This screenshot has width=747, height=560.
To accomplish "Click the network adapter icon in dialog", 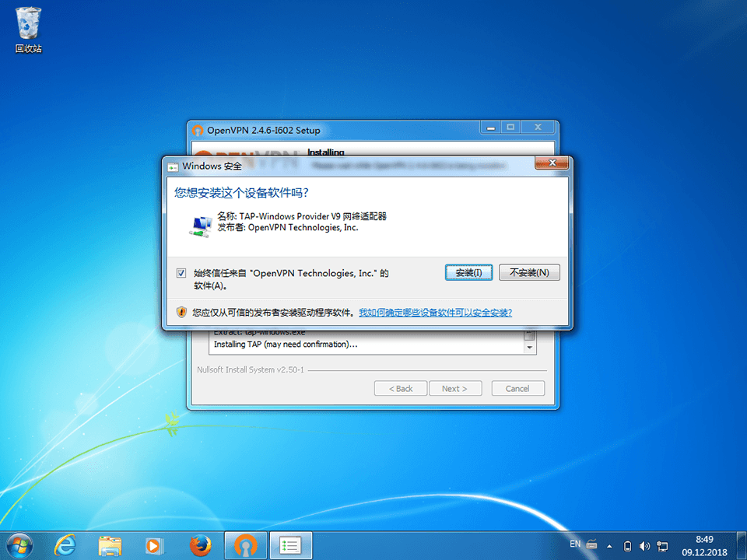I will pos(200,226).
